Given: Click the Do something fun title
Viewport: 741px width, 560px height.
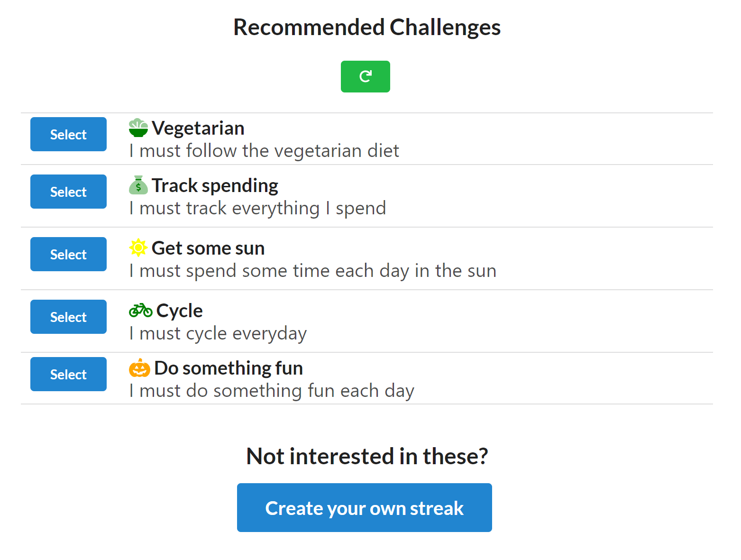Looking at the screenshot, I should (229, 368).
